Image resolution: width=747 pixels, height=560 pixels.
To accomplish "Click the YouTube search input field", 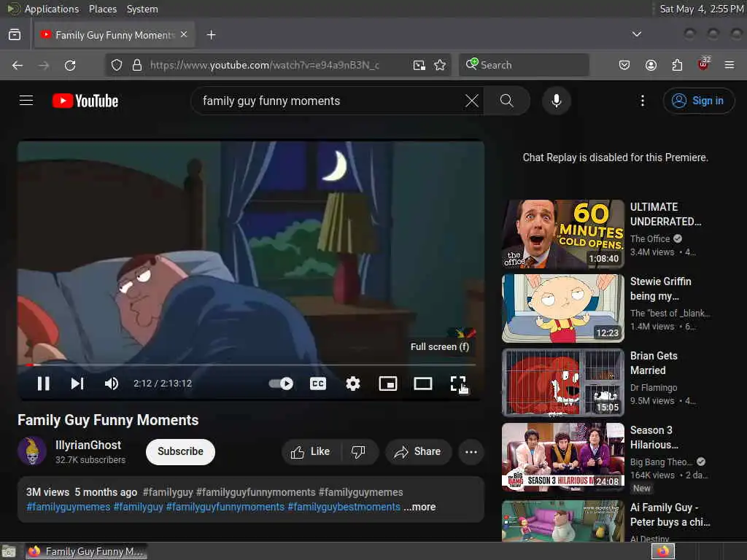I will (x=331, y=101).
